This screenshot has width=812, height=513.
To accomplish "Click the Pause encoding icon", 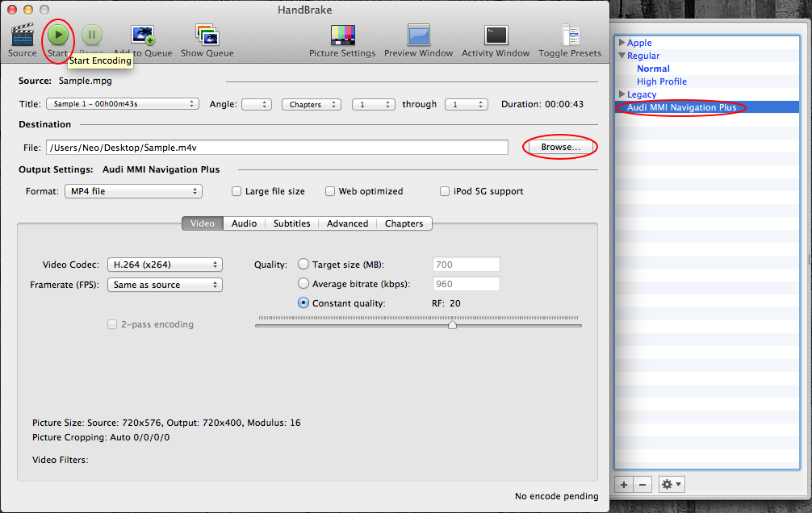I will pos(92,35).
